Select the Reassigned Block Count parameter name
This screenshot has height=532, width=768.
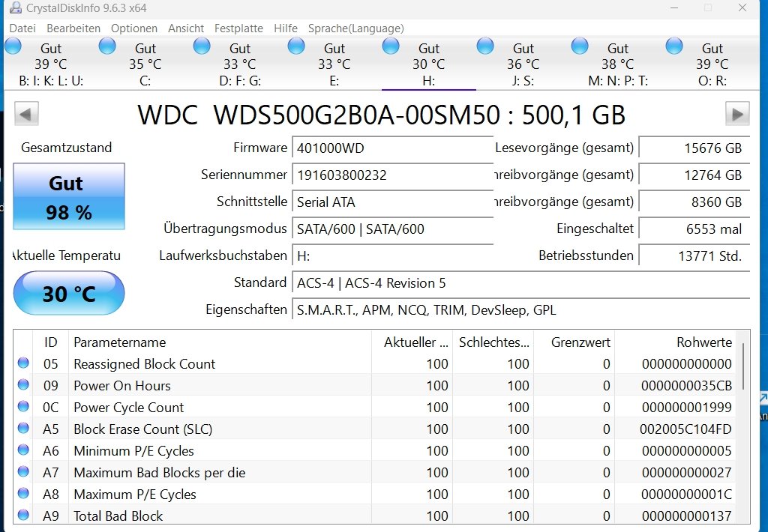[145, 363]
